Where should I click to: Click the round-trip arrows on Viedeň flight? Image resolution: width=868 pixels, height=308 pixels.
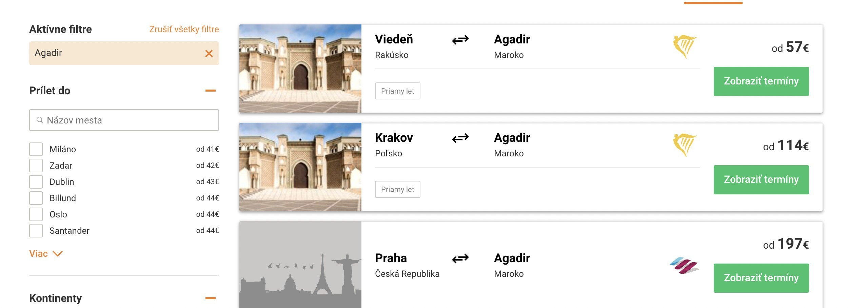pyautogui.click(x=460, y=40)
